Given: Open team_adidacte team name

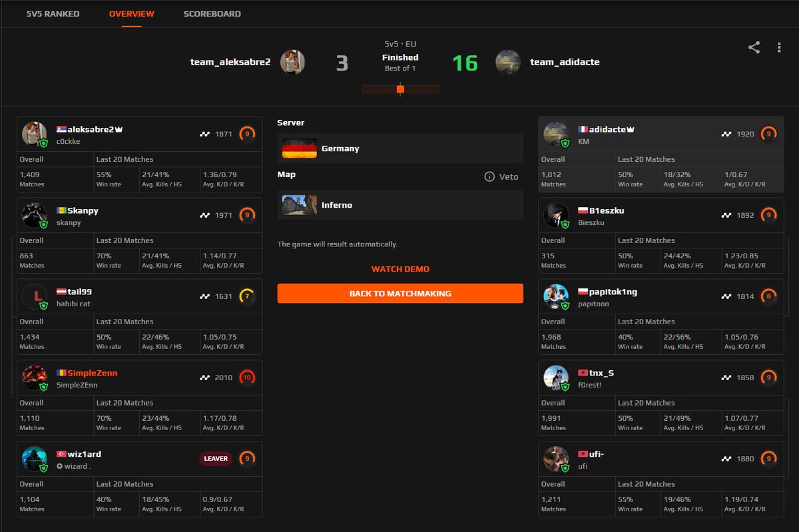Looking at the screenshot, I should [x=565, y=62].
